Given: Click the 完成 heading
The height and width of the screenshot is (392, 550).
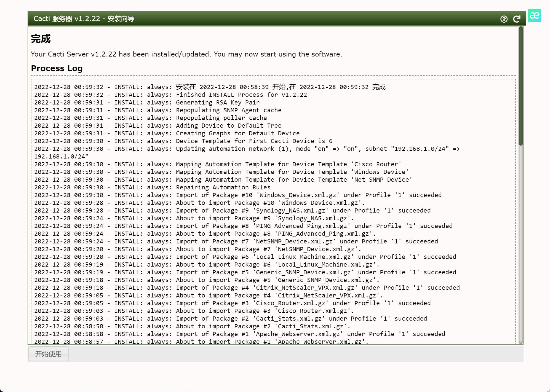Looking at the screenshot, I should pos(41,39).
